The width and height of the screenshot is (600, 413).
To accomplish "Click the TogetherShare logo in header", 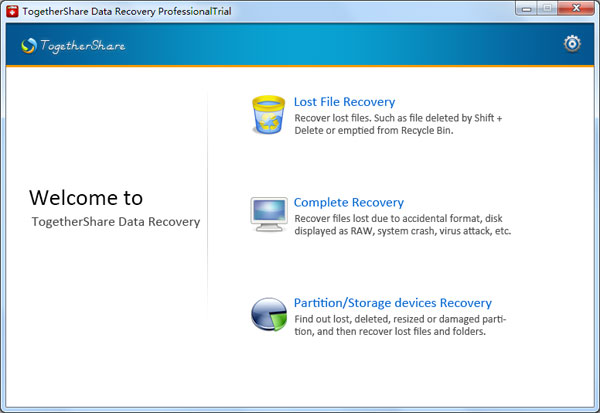I will point(73,46).
